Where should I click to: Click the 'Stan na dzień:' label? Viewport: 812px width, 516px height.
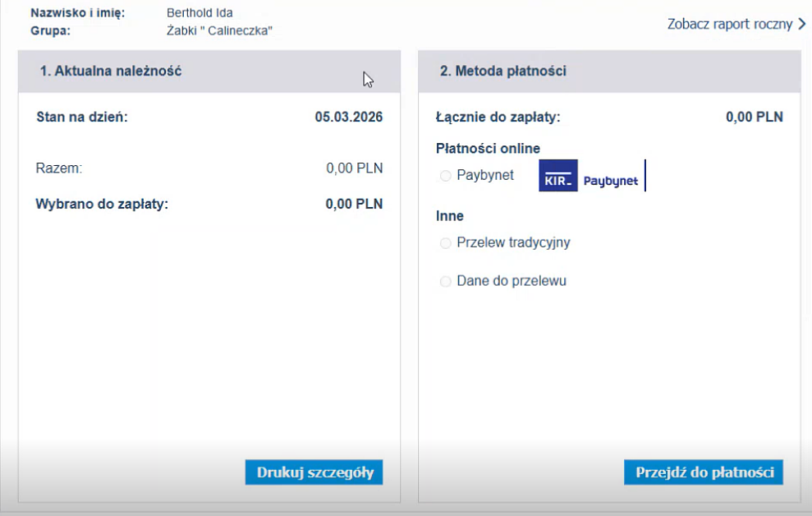(82, 117)
